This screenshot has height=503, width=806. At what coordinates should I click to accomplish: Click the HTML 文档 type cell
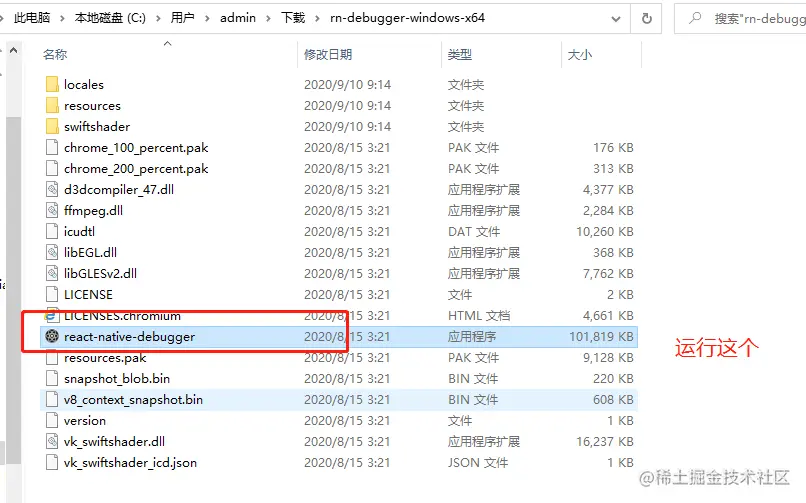[479, 316]
